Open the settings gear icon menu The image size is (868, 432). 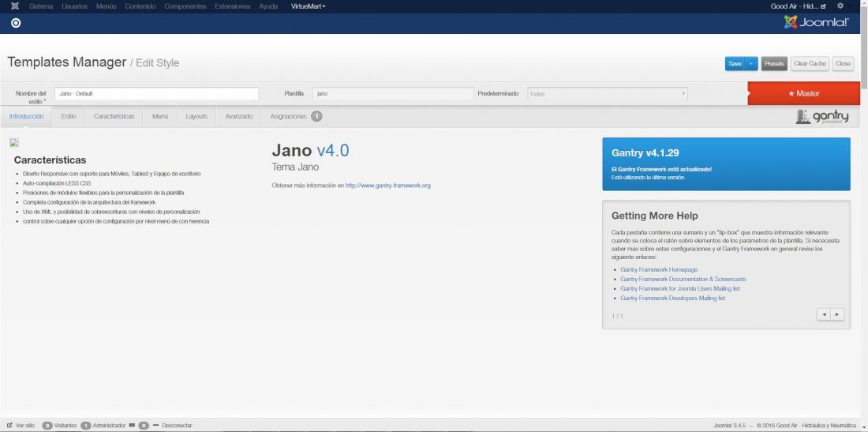(840, 6)
